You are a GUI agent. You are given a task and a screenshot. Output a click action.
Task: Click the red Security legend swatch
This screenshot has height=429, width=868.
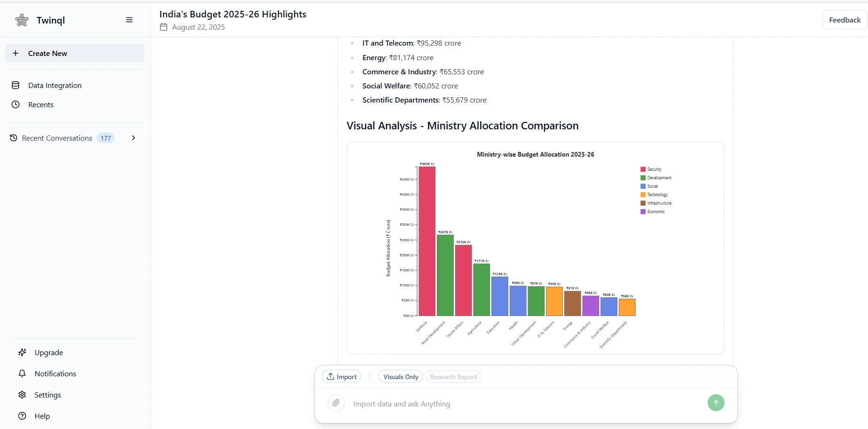point(642,169)
